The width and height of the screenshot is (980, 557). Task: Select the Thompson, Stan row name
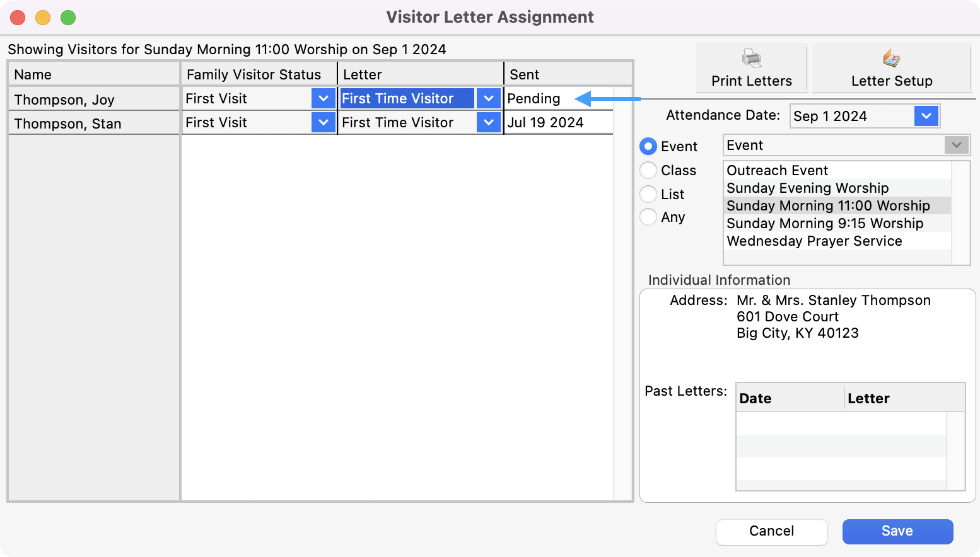pos(68,123)
